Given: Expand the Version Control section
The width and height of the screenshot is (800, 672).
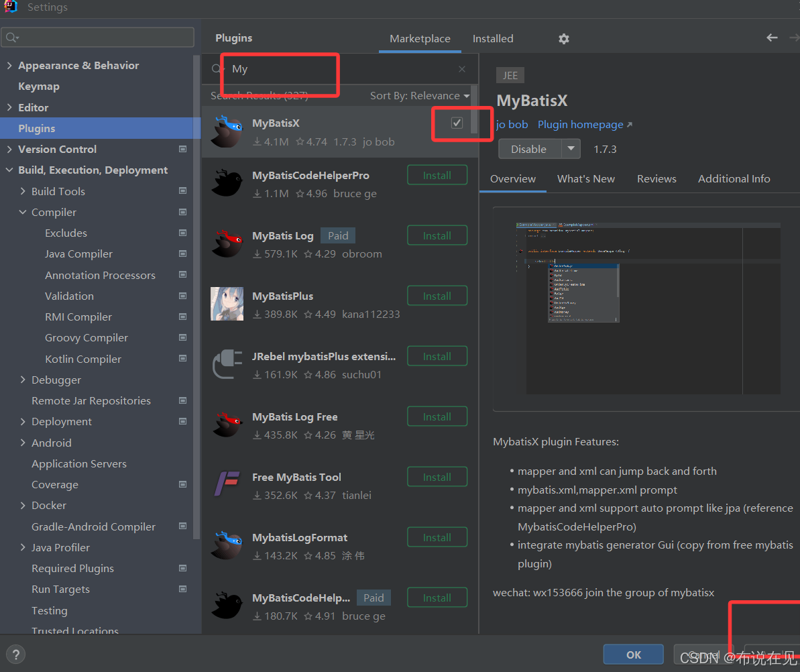Looking at the screenshot, I should pyautogui.click(x=9, y=149).
